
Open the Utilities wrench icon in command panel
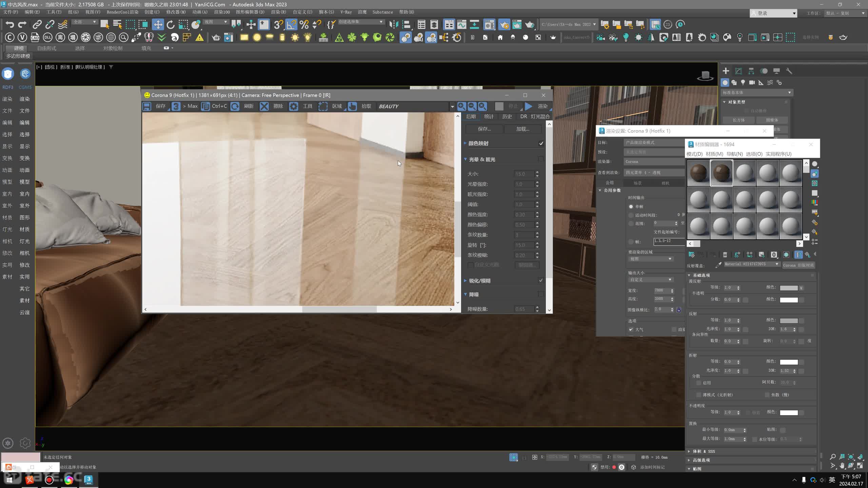(789, 71)
